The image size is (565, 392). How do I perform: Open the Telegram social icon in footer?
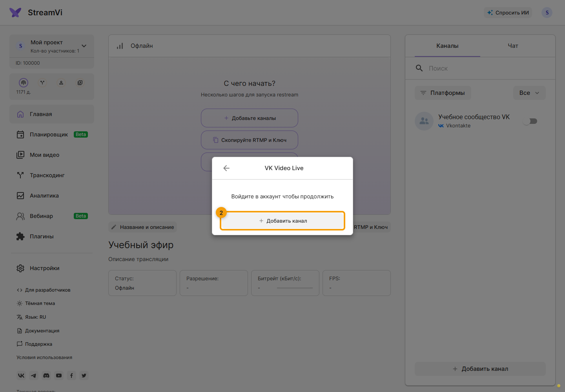point(34,376)
